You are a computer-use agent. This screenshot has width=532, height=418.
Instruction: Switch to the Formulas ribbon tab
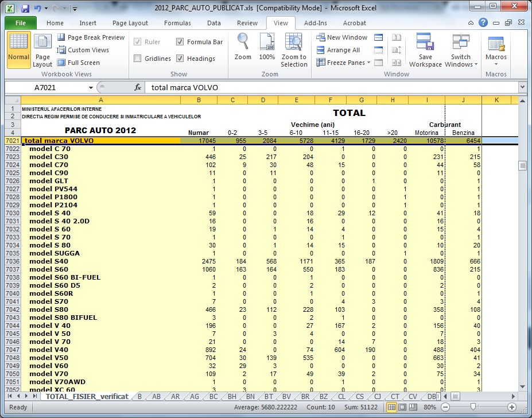(x=177, y=23)
